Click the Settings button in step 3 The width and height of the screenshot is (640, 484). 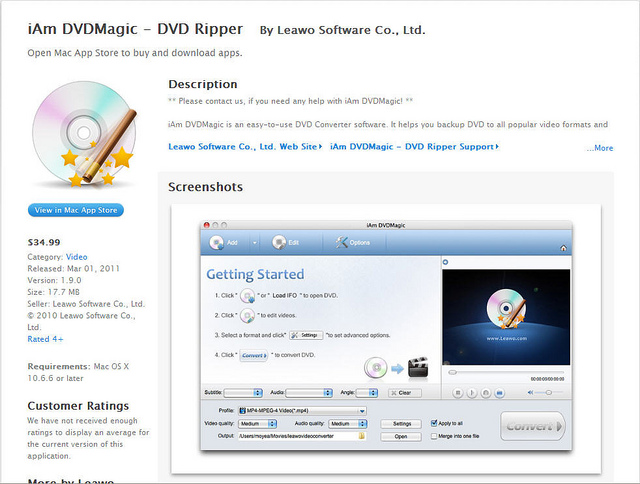point(306,335)
